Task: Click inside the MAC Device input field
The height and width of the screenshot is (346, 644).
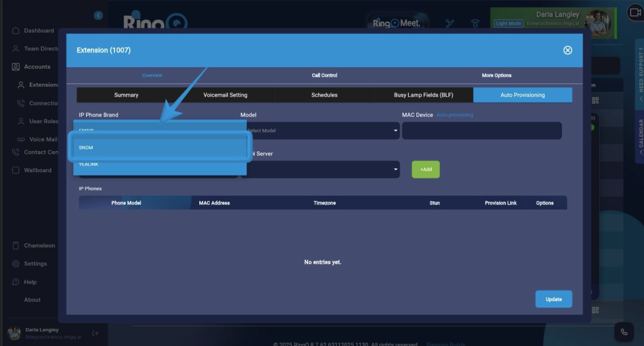Action: tap(482, 130)
